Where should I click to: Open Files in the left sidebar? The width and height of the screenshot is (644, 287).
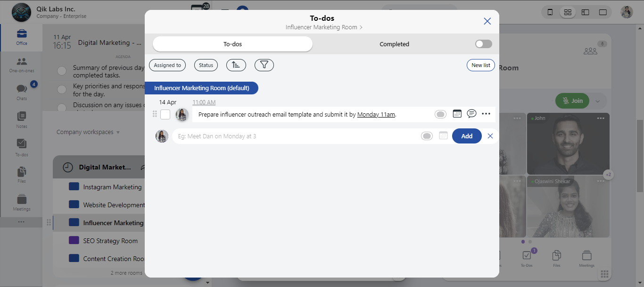22,174
